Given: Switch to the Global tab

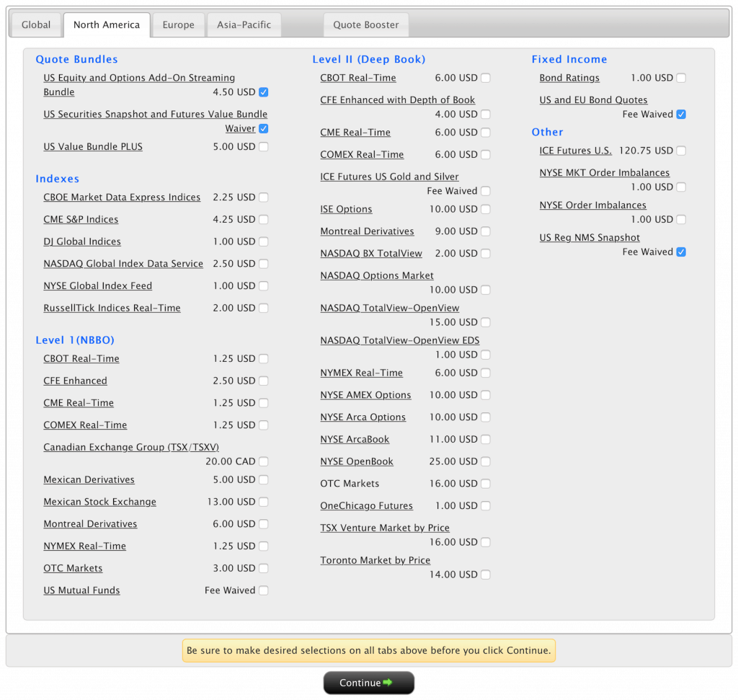Looking at the screenshot, I should pyautogui.click(x=36, y=25).
